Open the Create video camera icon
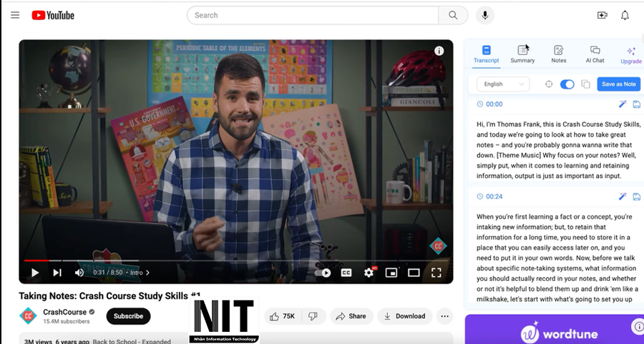 [602, 15]
